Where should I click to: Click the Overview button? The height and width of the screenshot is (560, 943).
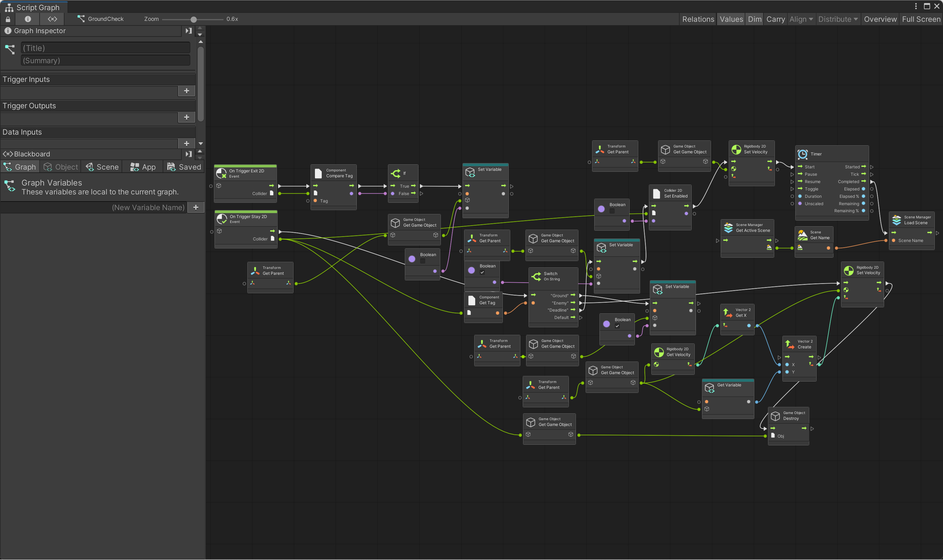click(880, 19)
